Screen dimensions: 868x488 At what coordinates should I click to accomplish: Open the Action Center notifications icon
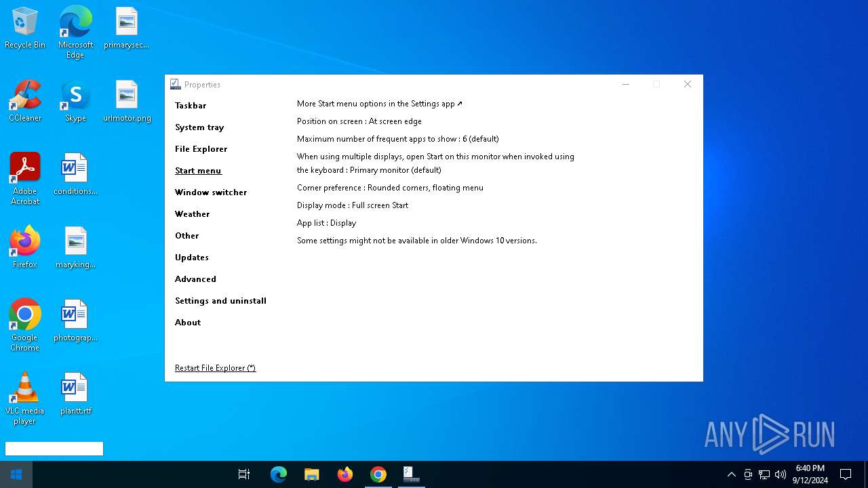[x=846, y=474]
